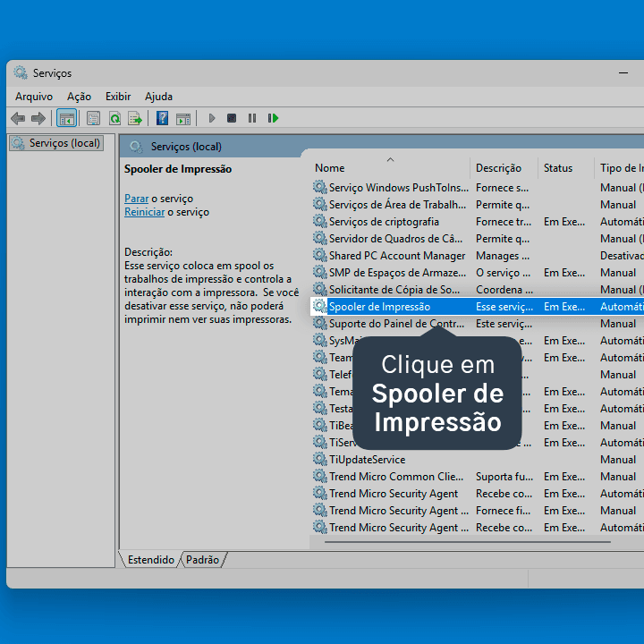The image size is (644, 644).
Task: Open the Arquivo menu
Action: [34, 97]
